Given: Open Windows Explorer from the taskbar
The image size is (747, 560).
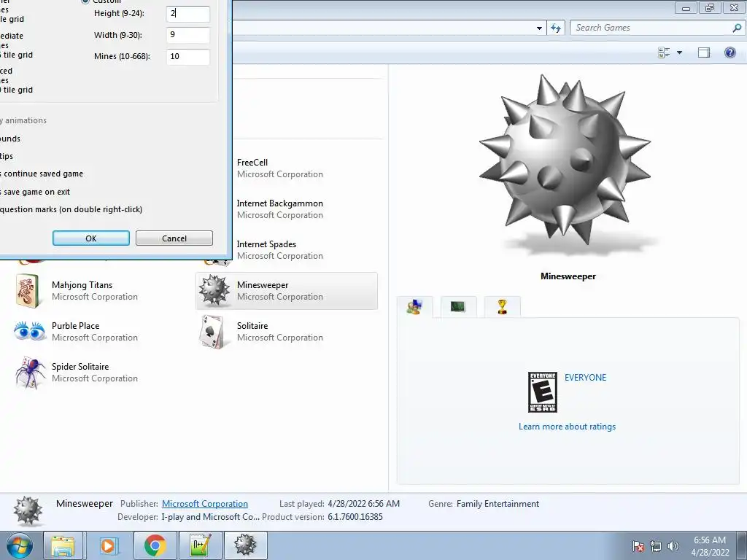Looking at the screenshot, I should click(x=63, y=545).
